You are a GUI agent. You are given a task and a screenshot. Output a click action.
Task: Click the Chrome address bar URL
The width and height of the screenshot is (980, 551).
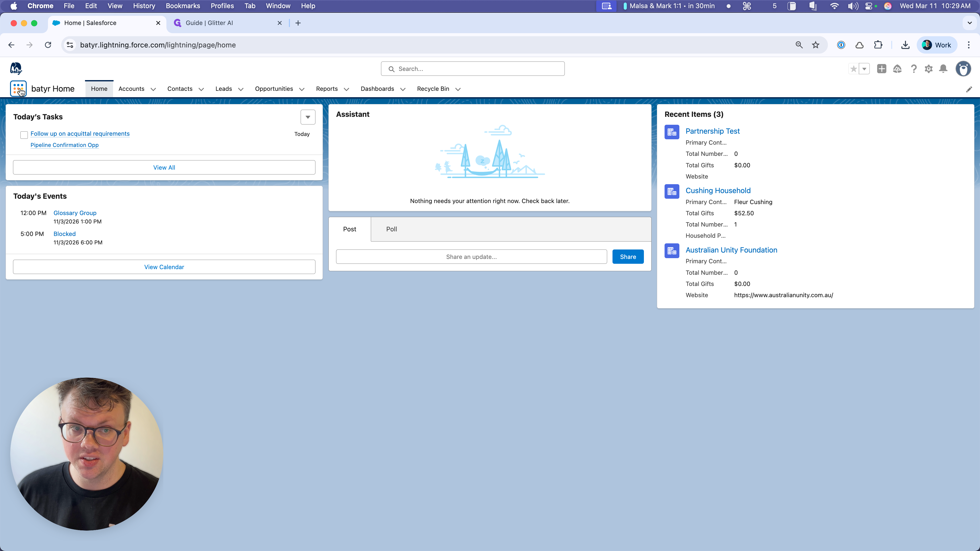point(158,45)
